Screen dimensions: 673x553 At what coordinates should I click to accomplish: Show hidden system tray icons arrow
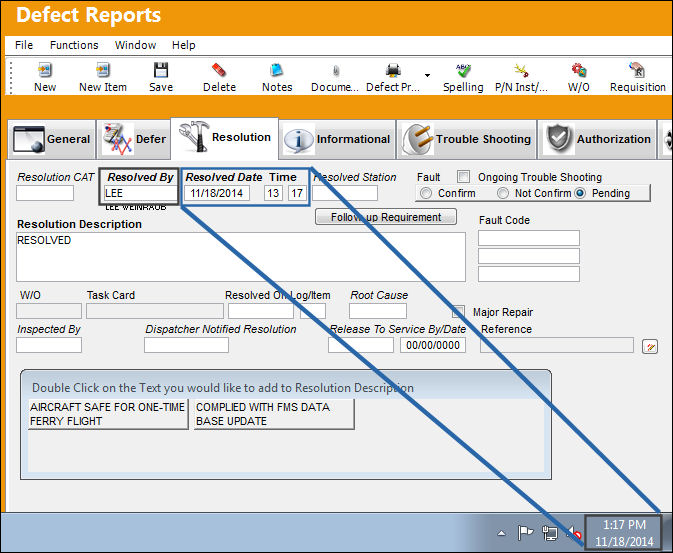pos(501,534)
